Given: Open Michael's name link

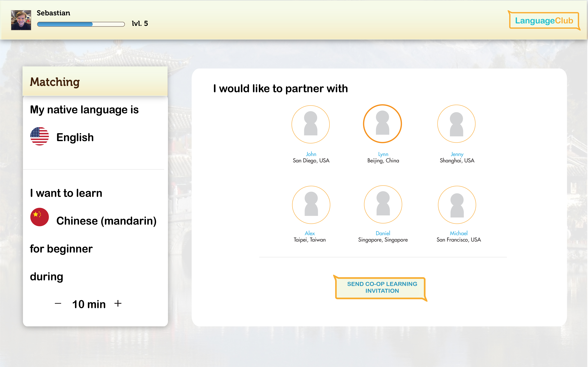Looking at the screenshot, I should pos(459,233).
